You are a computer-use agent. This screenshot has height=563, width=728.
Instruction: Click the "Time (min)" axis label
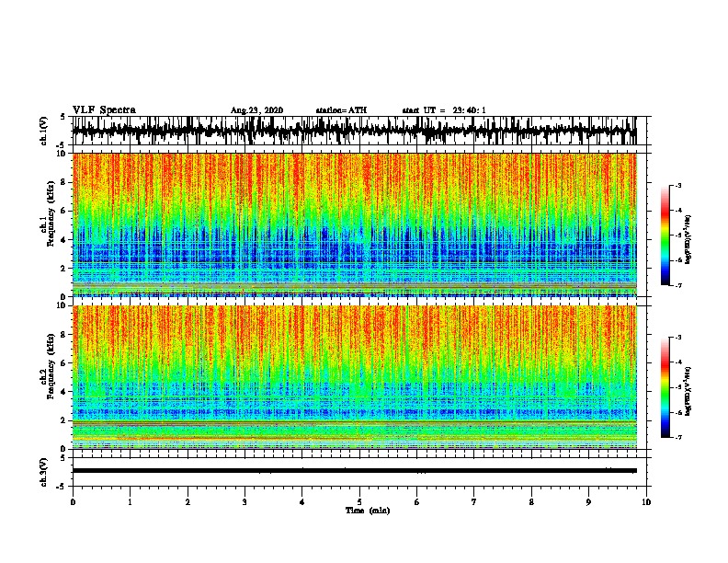pyautogui.click(x=368, y=511)
